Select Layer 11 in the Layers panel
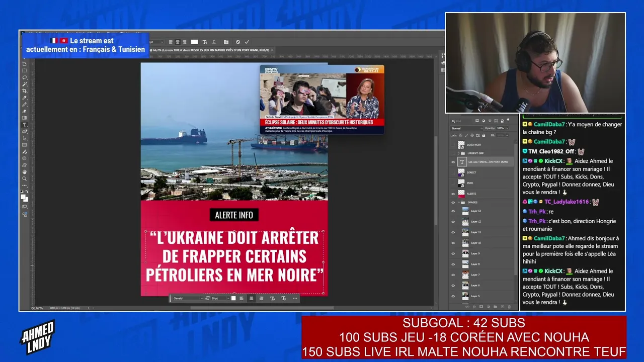The height and width of the screenshot is (362, 644). (x=483, y=232)
